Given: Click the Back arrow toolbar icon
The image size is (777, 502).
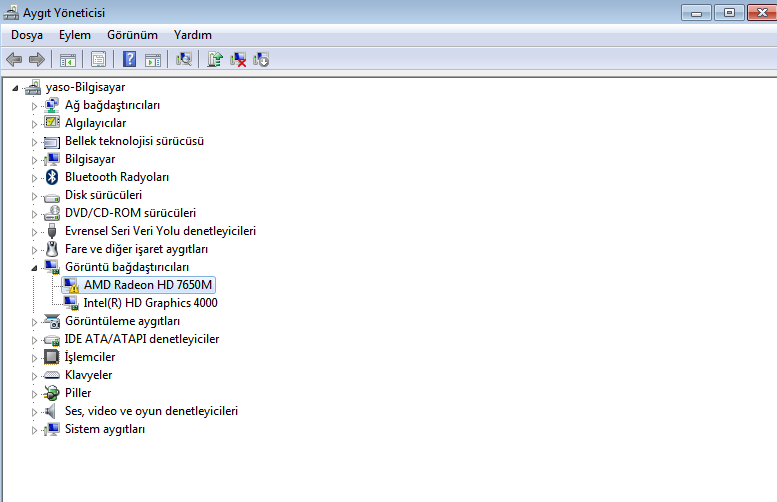Looking at the screenshot, I should (14, 60).
